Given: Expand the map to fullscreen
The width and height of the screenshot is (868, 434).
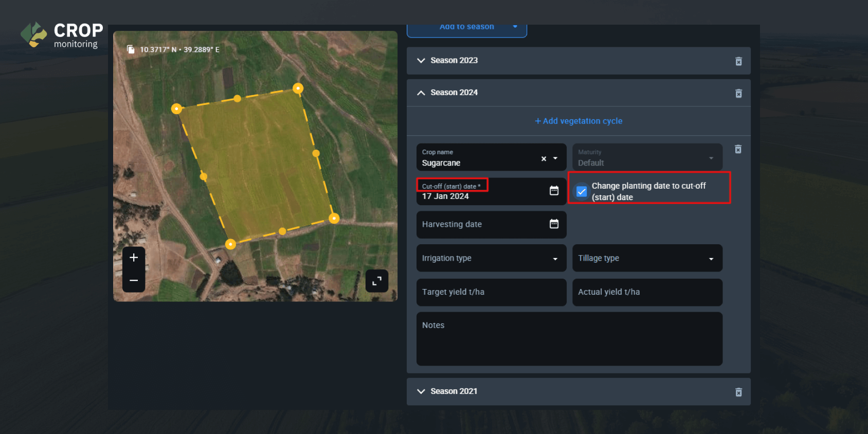Looking at the screenshot, I should point(377,281).
